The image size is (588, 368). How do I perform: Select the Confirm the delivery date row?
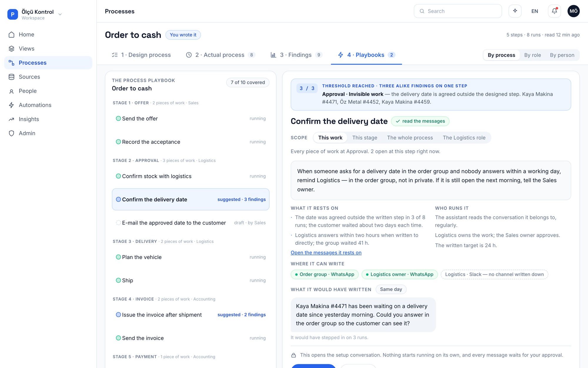pyautogui.click(x=191, y=199)
